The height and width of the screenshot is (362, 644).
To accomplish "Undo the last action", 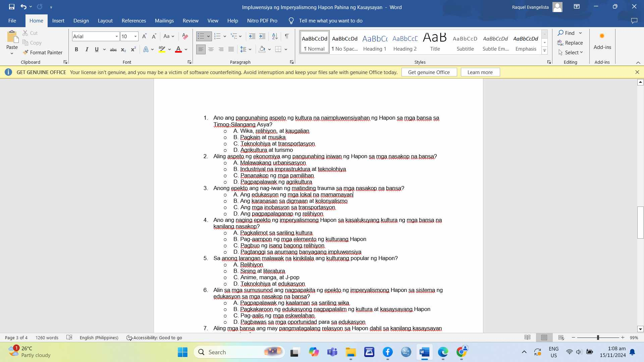I will click(23, 7).
